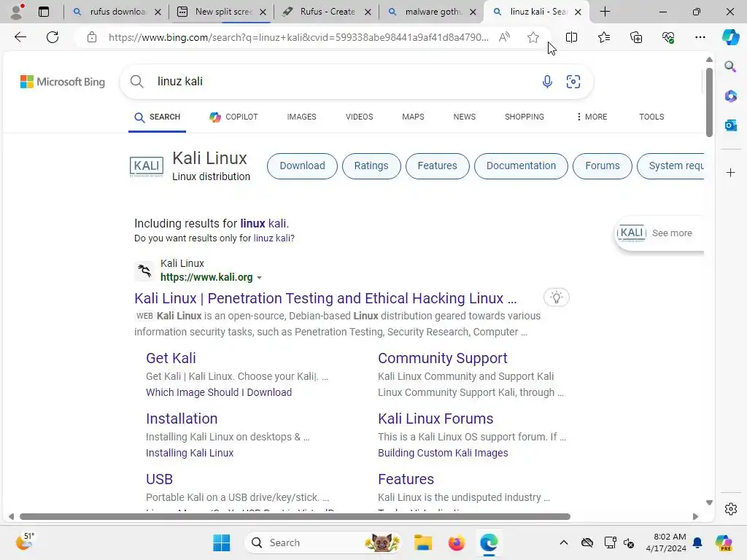Click the taskbar Search box
This screenshot has width=747, height=560.
point(322,542)
